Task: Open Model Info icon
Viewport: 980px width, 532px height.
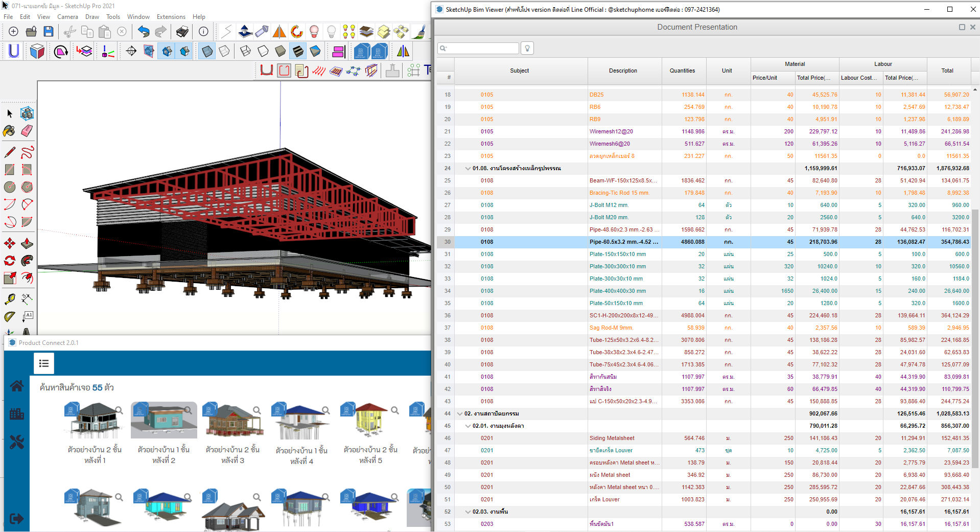Action: point(203,32)
